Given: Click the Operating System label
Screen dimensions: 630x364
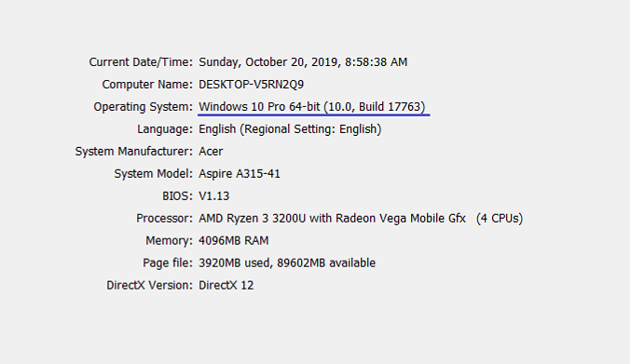Looking at the screenshot, I should [143, 107].
